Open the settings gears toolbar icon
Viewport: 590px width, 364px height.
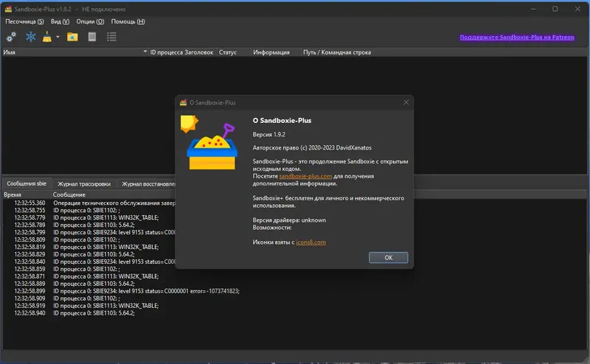tap(11, 37)
